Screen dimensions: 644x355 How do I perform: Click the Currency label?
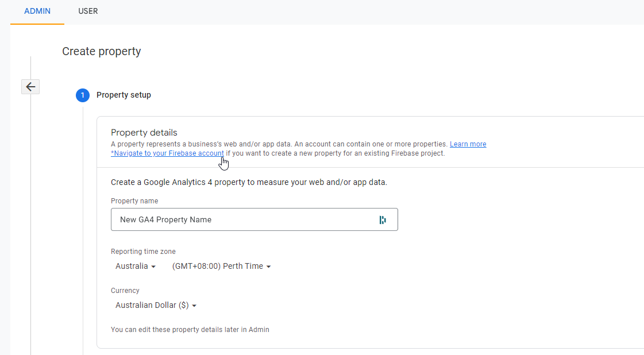(x=125, y=291)
